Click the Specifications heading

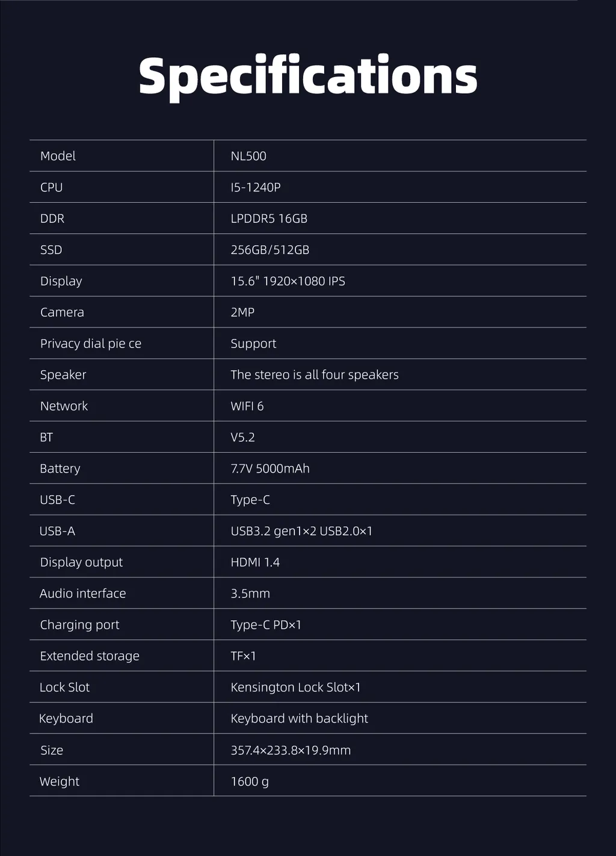tap(307, 76)
